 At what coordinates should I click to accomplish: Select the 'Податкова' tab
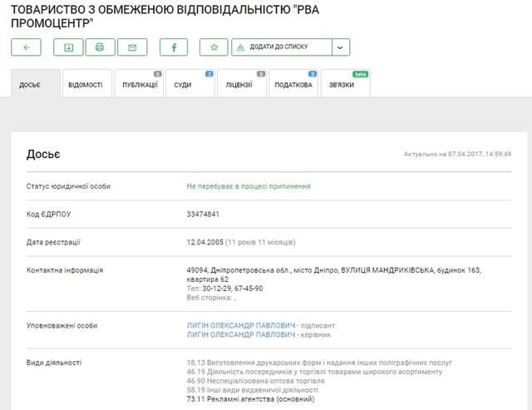tap(293, 85)
